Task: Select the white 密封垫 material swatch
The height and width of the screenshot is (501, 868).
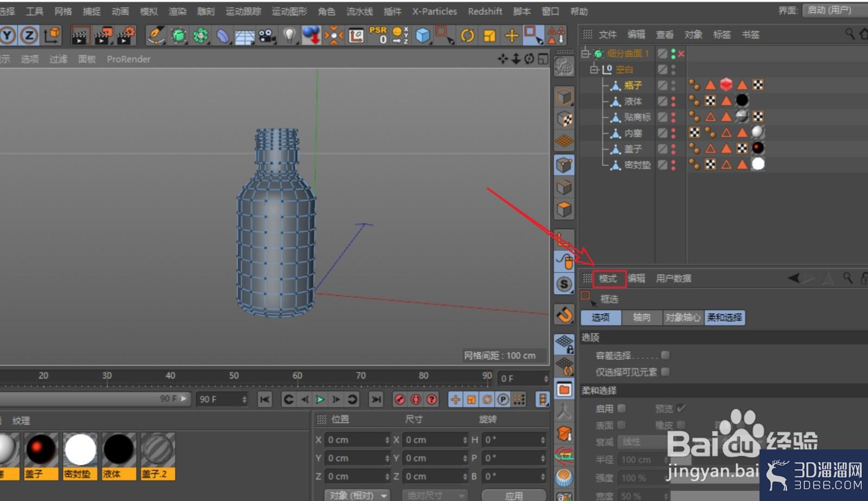Action: (80, 450)
